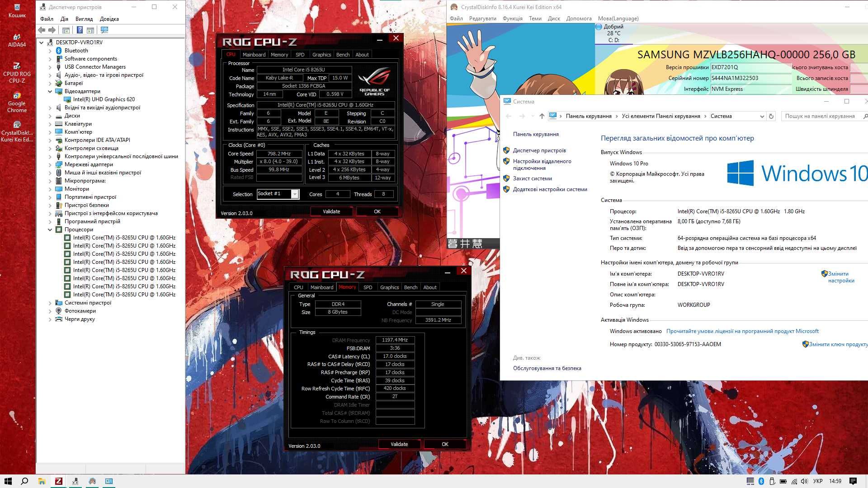868x488 pixels.
Task: Click green health status circle in CrystalDiskInfo
Action: (599, 27)
